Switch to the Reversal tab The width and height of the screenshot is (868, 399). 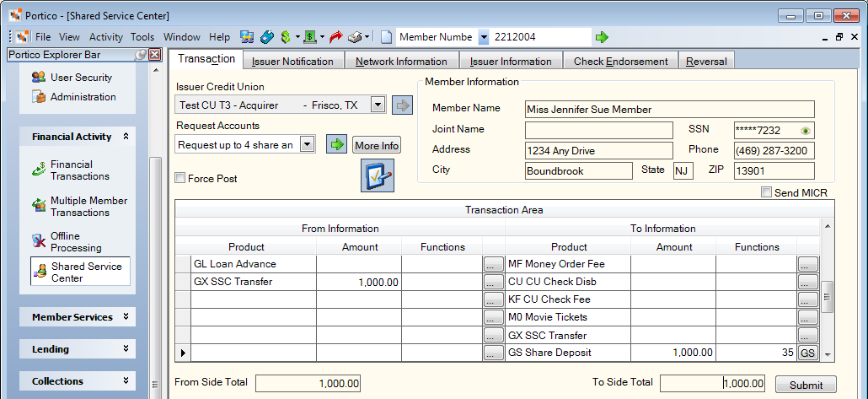click(706, 62)
